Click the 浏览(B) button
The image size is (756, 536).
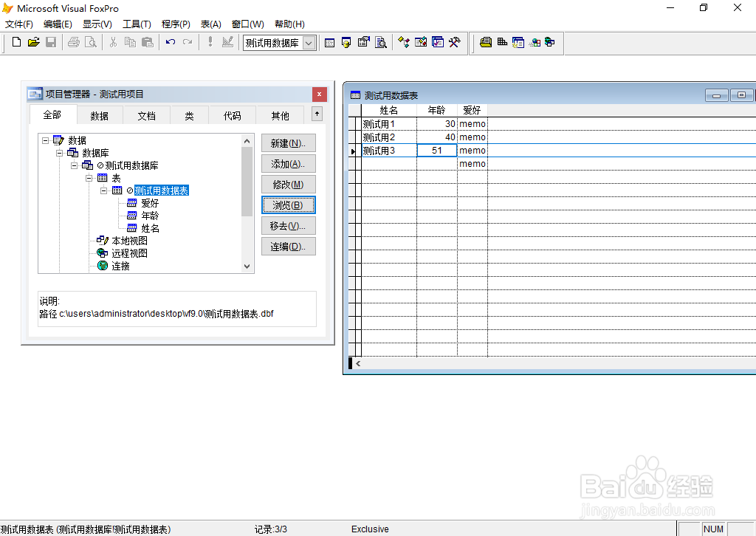[289, 205]
